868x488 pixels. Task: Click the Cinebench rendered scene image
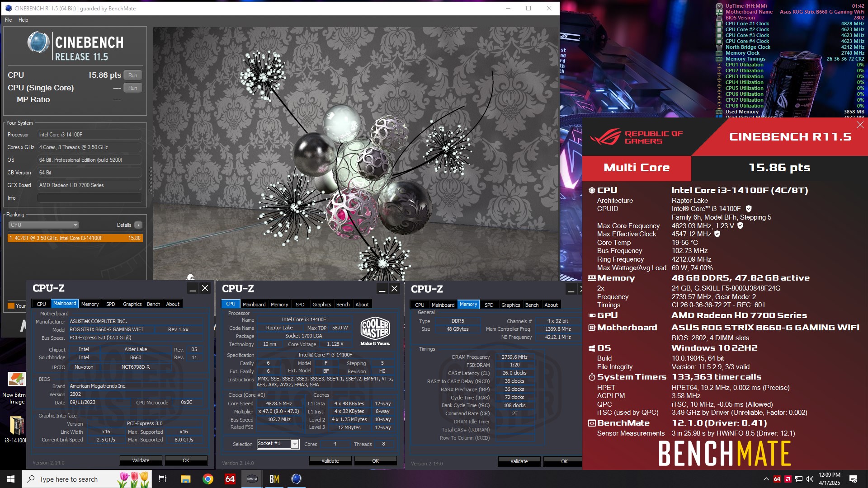point(356,154)
